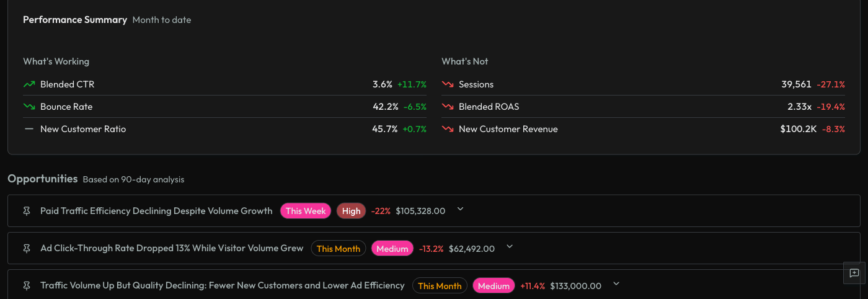Click the Sessions declining trend icon
This screenshot has height=299, width=868.
(448, 84)
